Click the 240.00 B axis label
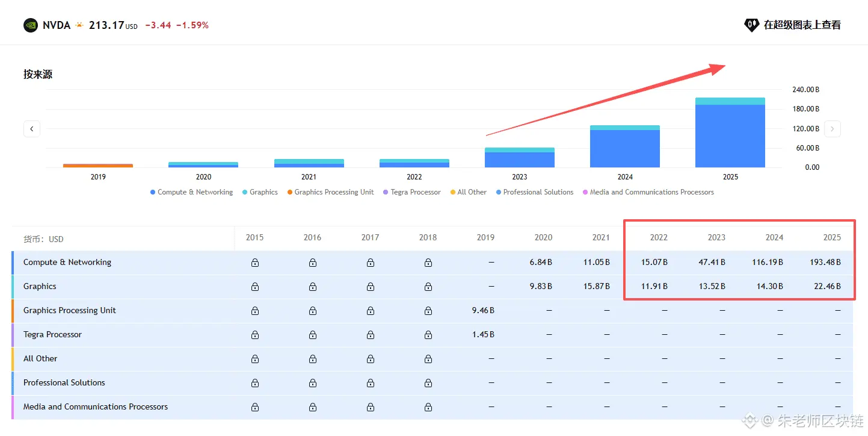868x436 pixels. (805, 90)
